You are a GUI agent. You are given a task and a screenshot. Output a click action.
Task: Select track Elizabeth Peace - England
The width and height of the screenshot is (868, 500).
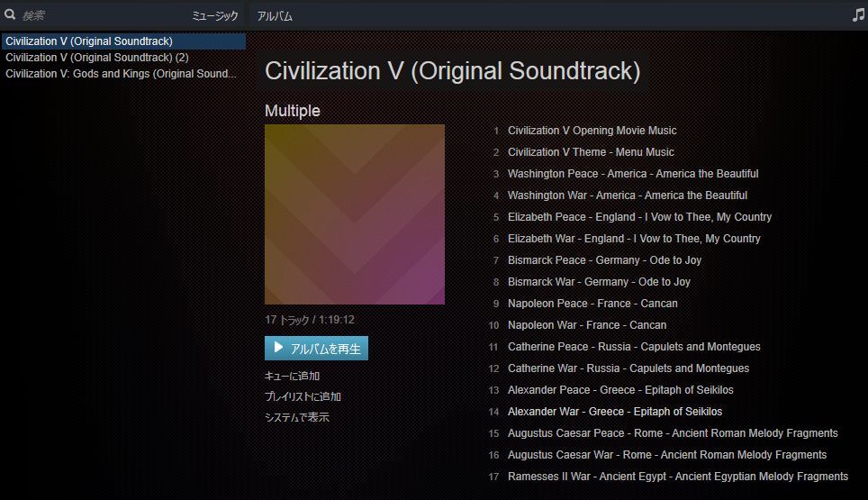point(639,217)
